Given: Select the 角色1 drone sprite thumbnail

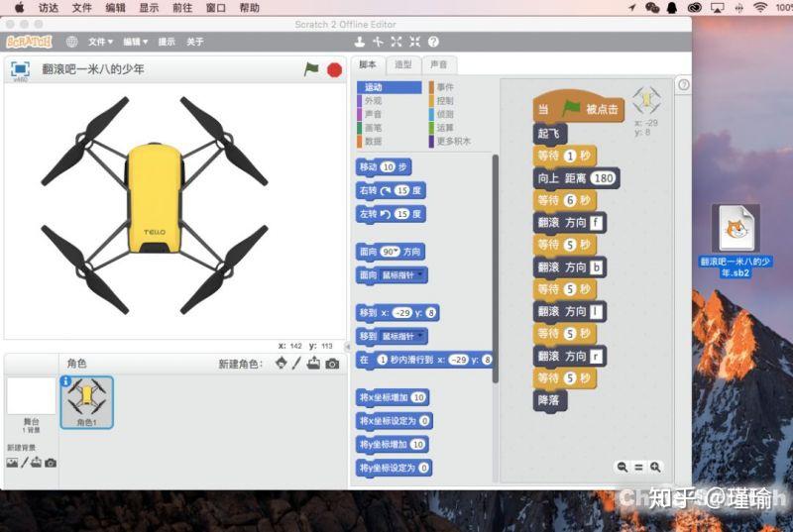Looking at the screenshot, I should point(86,402).
